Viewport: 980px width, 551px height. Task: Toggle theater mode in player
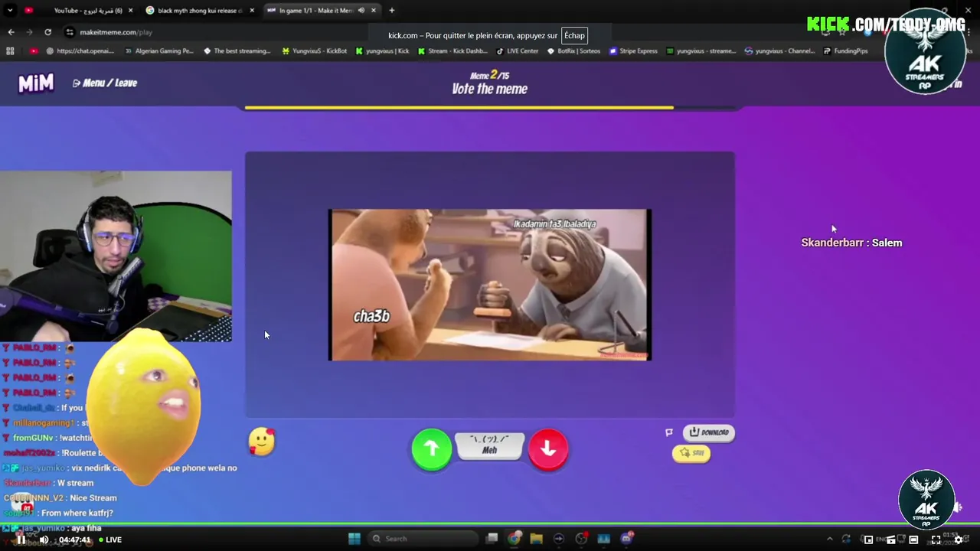[x=913, y=540]
